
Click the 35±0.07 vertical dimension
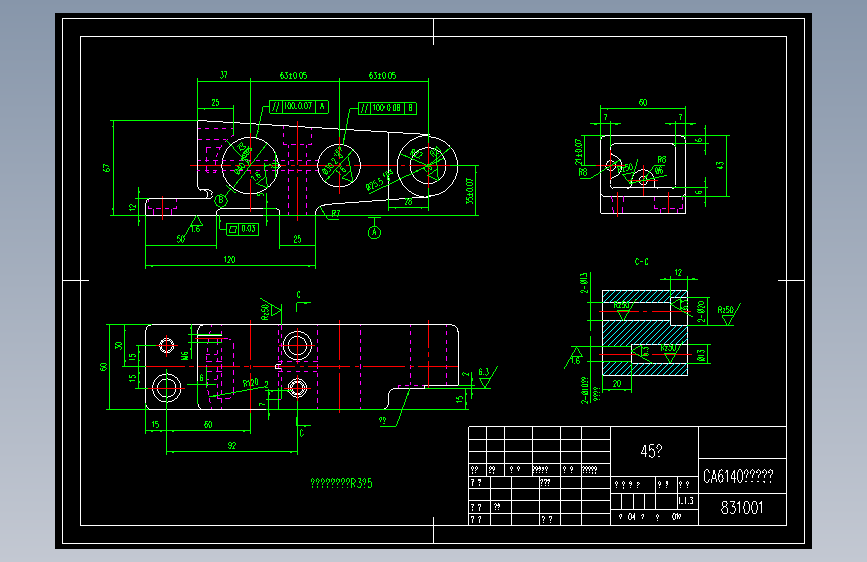click(469, 191)
